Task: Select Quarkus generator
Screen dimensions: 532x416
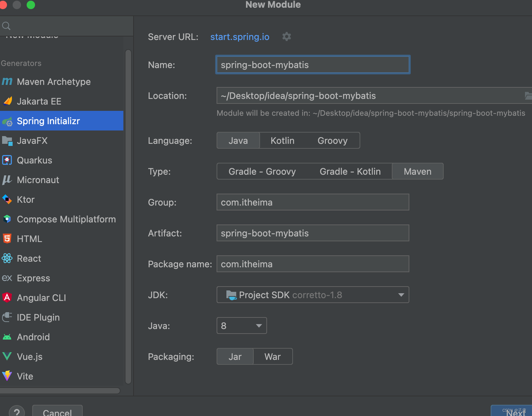Action: 62,160
